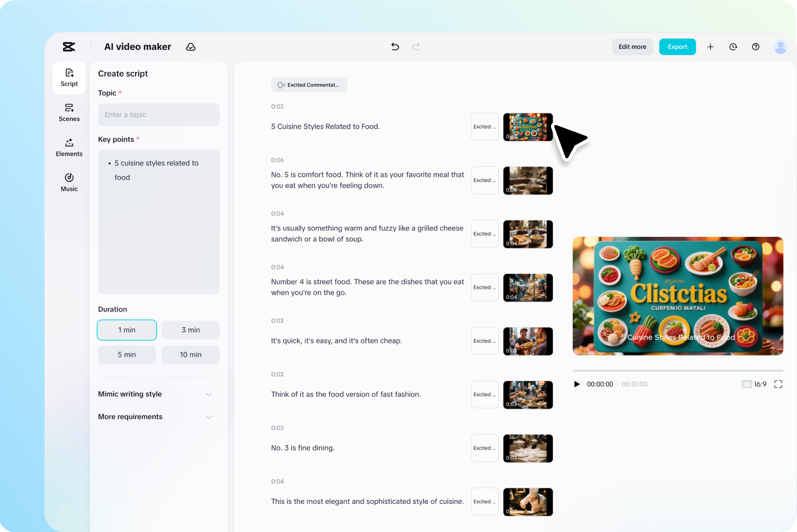Screen dimensions: 797x532
Task: Click the cloud upload icon beside AI video maker
Action: pos(191,47)
